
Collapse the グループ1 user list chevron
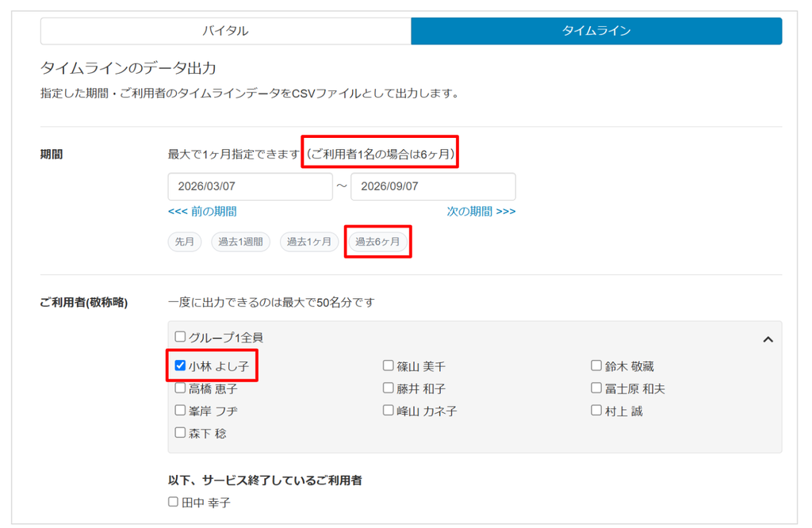(x=768, y=339)
